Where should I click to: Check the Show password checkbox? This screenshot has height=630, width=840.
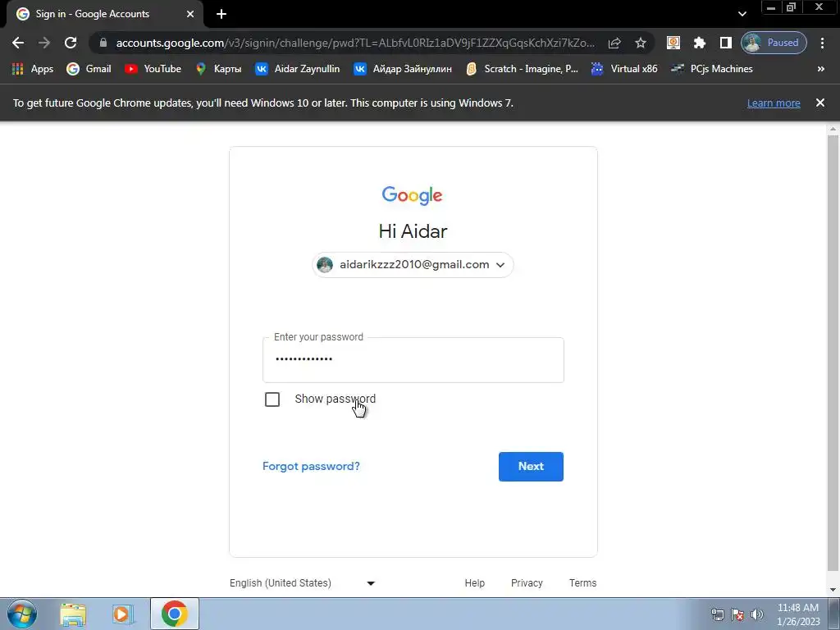point(272,399)
